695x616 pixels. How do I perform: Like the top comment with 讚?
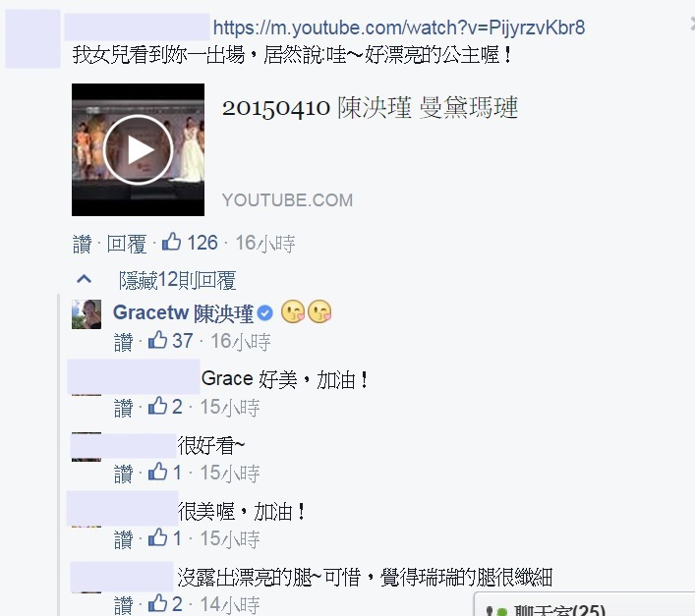pos(82,244)
